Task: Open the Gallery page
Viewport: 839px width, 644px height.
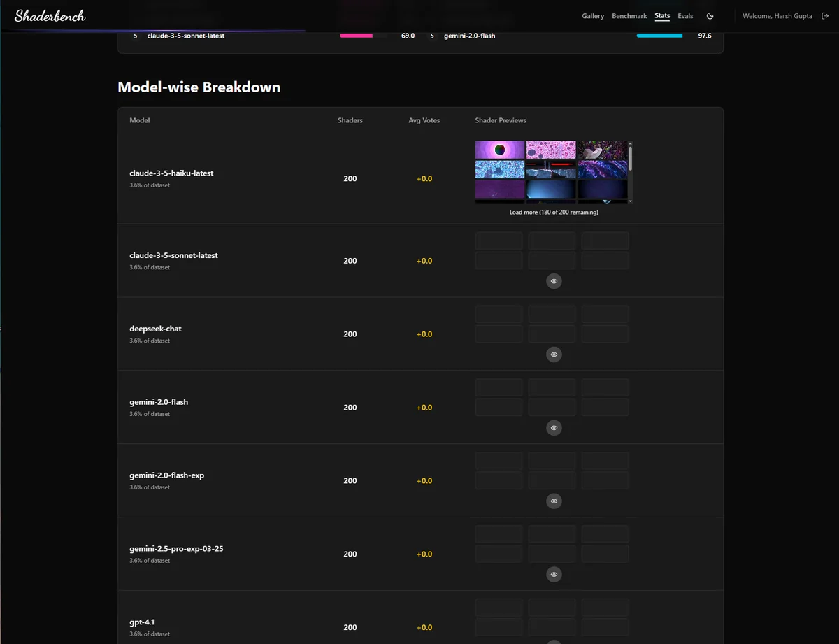Action: (x=592, y=15)
